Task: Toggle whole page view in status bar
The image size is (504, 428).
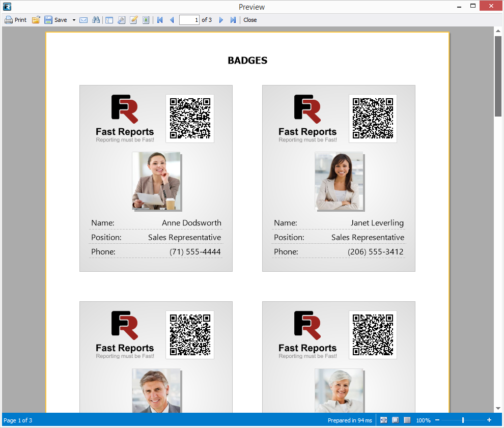Action: click(383, 420)
